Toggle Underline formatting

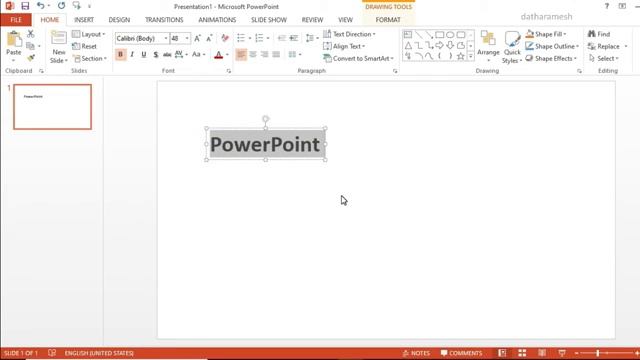144,55
